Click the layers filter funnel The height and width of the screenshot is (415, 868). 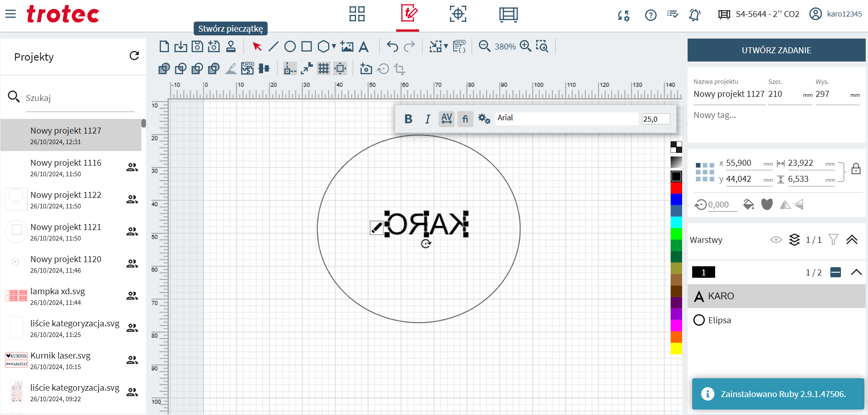[833, 240]
